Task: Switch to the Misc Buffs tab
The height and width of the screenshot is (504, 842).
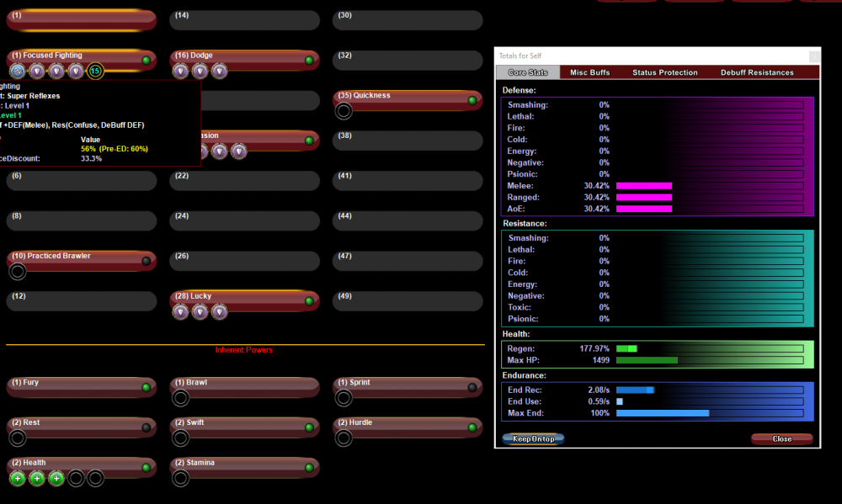Action: (x=589, y=72)
